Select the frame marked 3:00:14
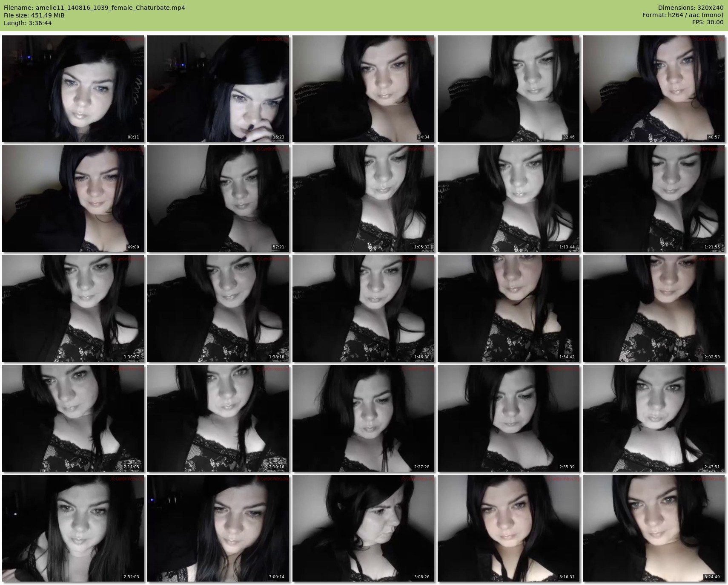Image resolution: width=728 pixels, height=585 pixels. pos(218,528)
